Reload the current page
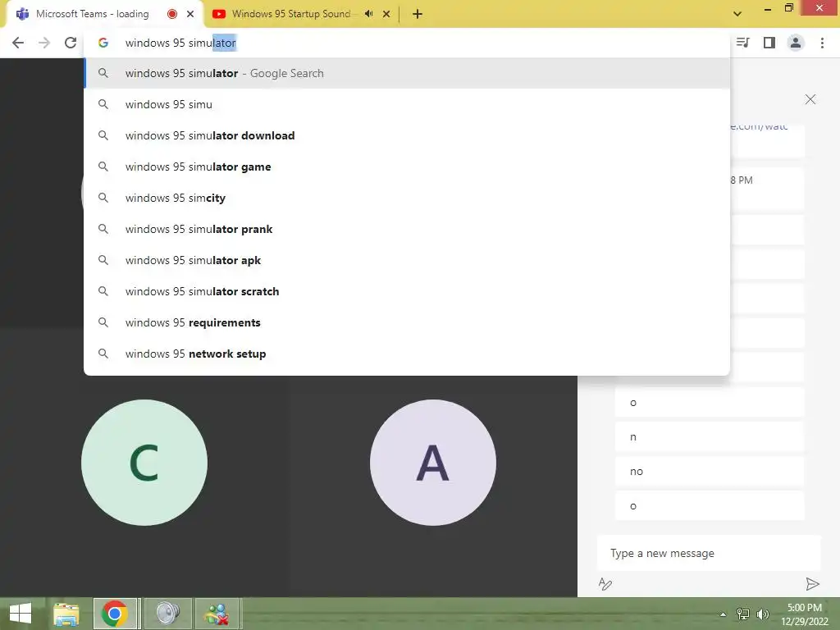 click(71, 43)
